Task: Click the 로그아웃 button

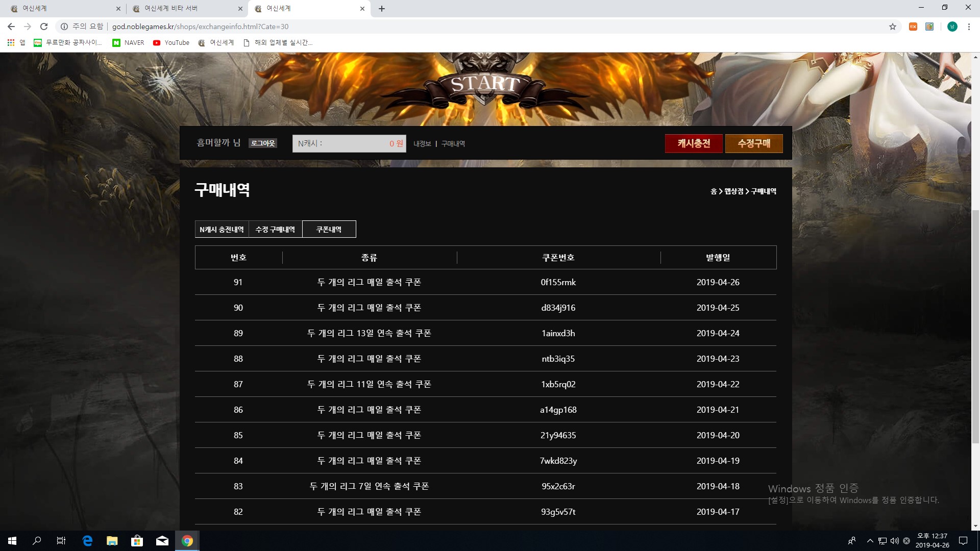Action: pyautogui.click(x=263, y=143)
